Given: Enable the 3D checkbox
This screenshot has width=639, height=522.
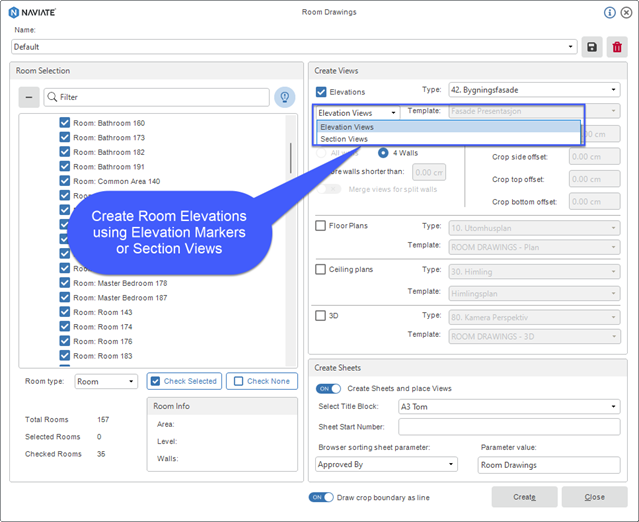Looking at the screenshot, I should 321,315.
